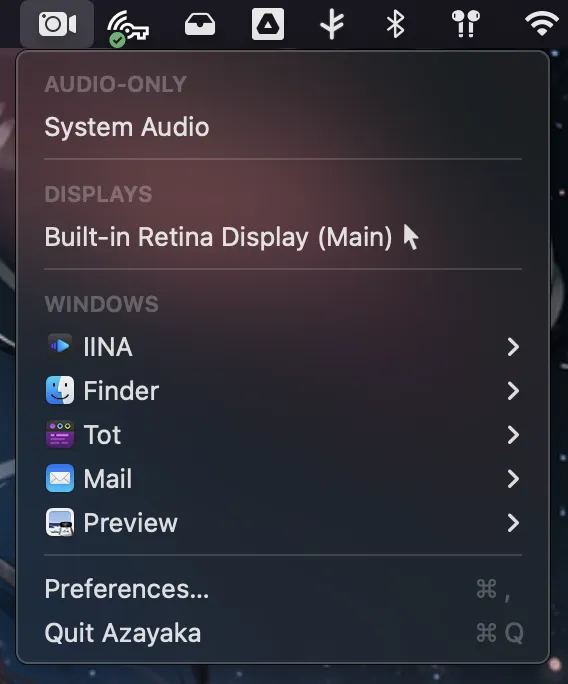Expand the chevron next to Finder
The image size is (568, 684).
coord(513,391)
